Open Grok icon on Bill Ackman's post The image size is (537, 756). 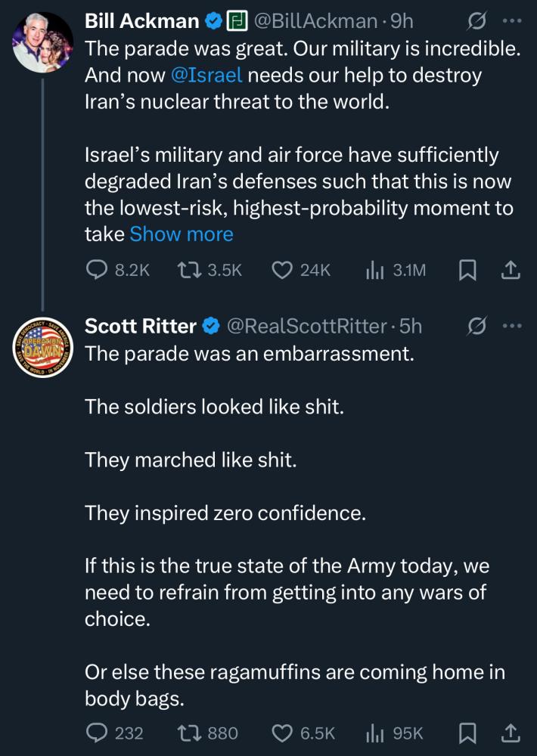[x=477, y=21]
